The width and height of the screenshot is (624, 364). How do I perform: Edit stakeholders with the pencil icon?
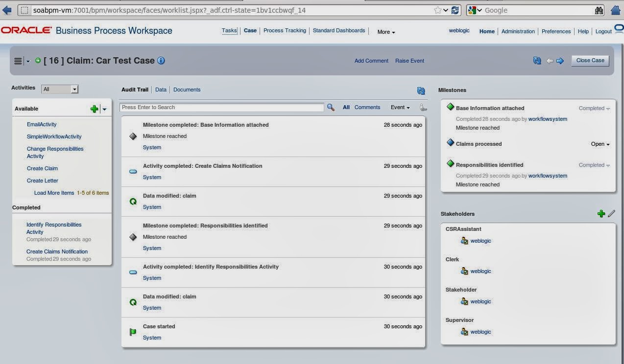tap(611, 214)
